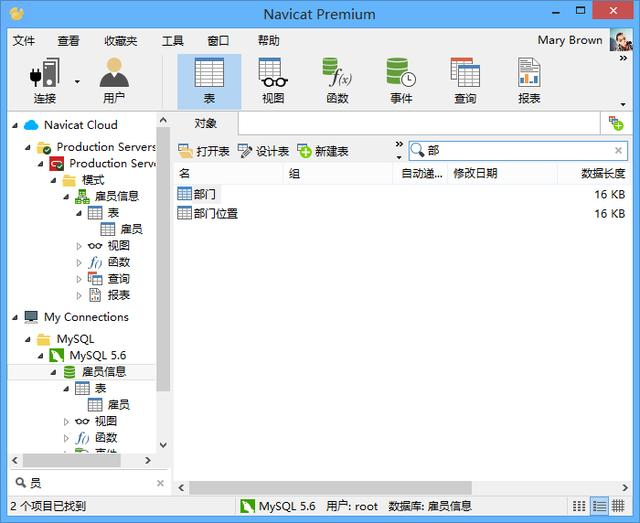Screen dimensions: 640x523
Task: Clear the 部 search filter
Action: pos(618,151)
